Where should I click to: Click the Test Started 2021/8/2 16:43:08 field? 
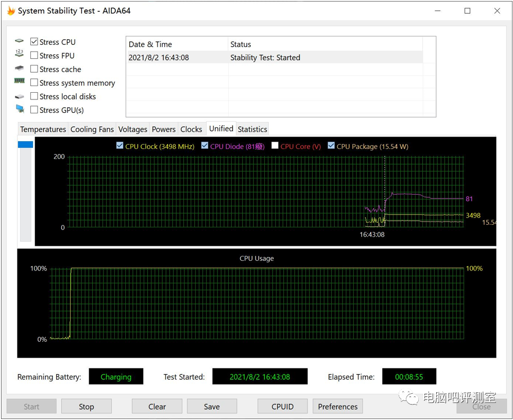click(x=260, y=377)
